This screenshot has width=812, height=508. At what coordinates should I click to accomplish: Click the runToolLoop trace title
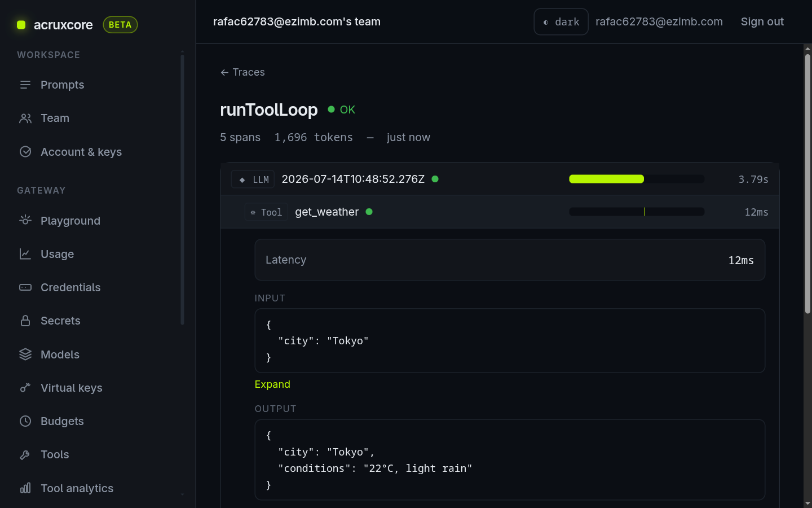(269, 110)
